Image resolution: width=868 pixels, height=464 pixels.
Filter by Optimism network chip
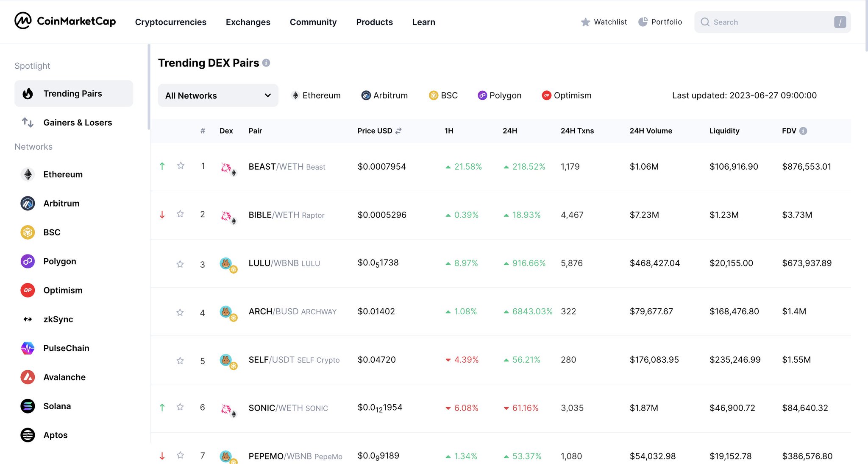(567, 95)
